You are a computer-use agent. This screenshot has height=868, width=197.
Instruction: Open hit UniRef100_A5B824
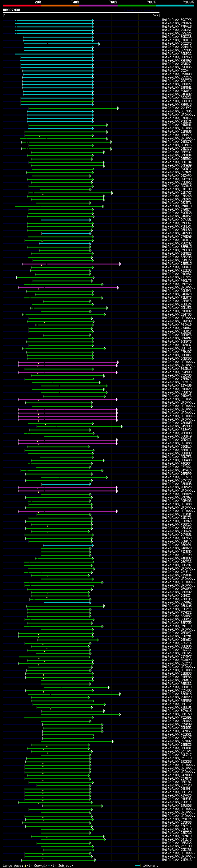[176, 23]
